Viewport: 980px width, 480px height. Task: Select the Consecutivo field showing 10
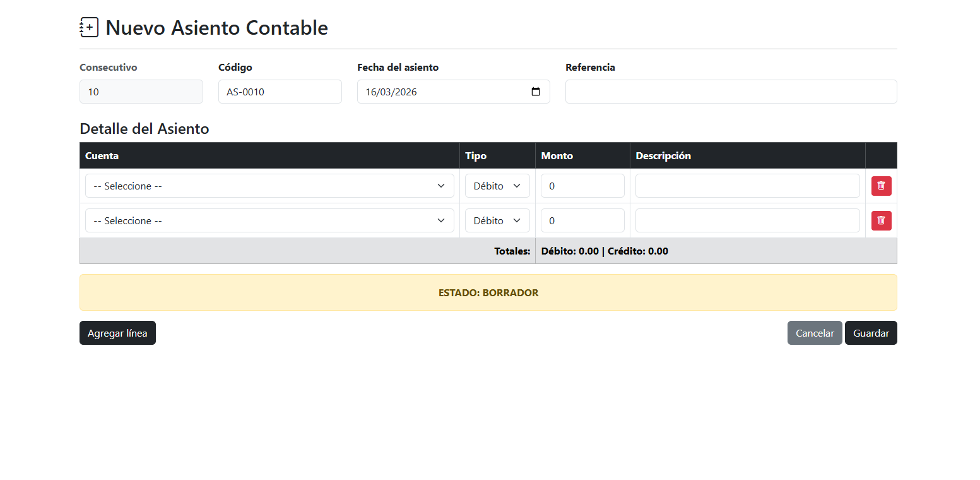pos(141,92)
